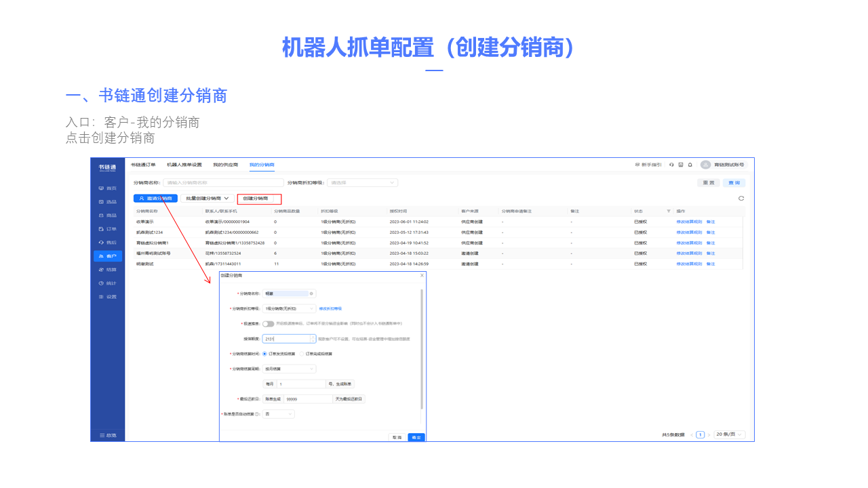Open 统计 in the left sidebar

pyautogui.click(x=108, y=283)
